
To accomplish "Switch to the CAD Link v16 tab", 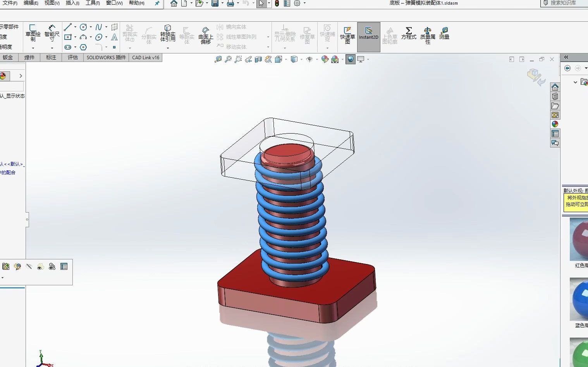I will (146, 57).
